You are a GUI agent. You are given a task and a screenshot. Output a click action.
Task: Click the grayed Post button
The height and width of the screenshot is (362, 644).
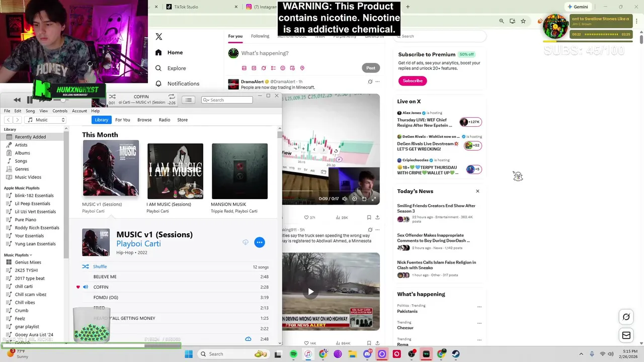pos(371,68)
